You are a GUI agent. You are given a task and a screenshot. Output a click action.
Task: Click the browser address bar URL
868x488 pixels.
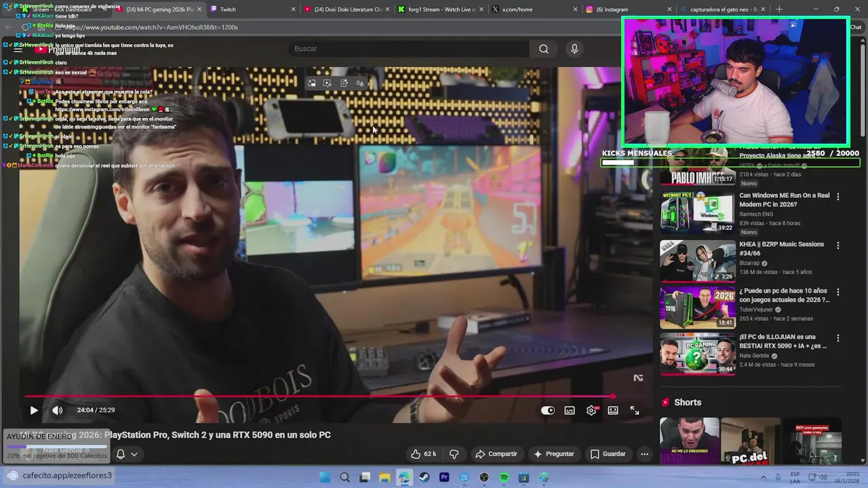click(x=152, y=27)
